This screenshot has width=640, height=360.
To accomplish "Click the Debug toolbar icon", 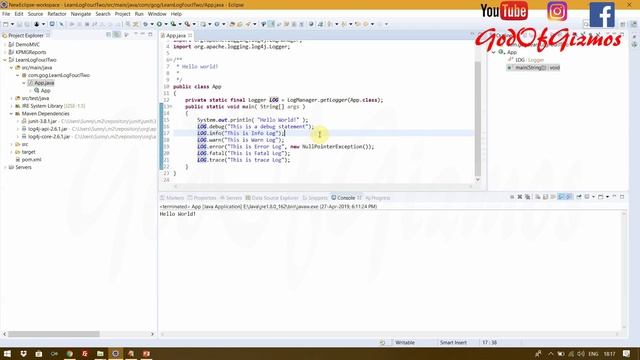I will coord(145,24).
